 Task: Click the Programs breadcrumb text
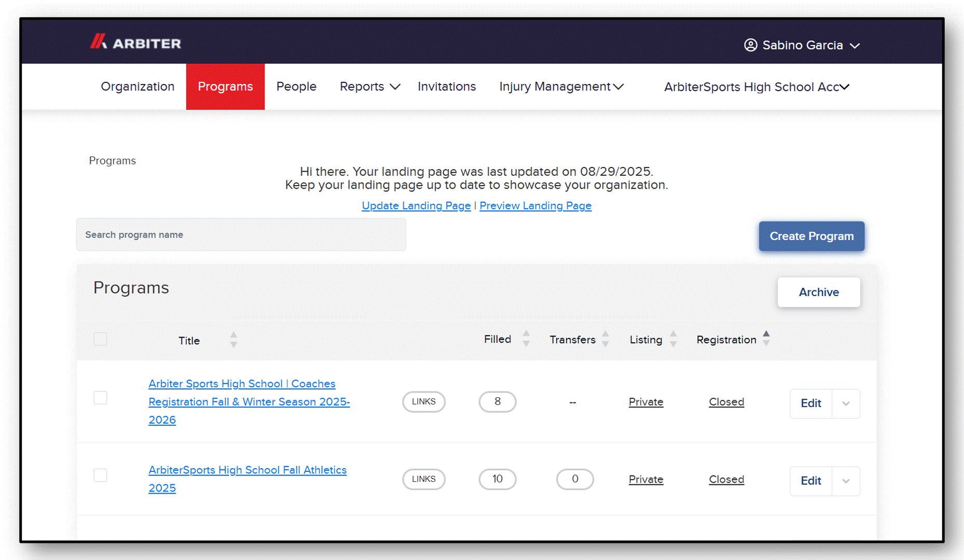point(112,161)
